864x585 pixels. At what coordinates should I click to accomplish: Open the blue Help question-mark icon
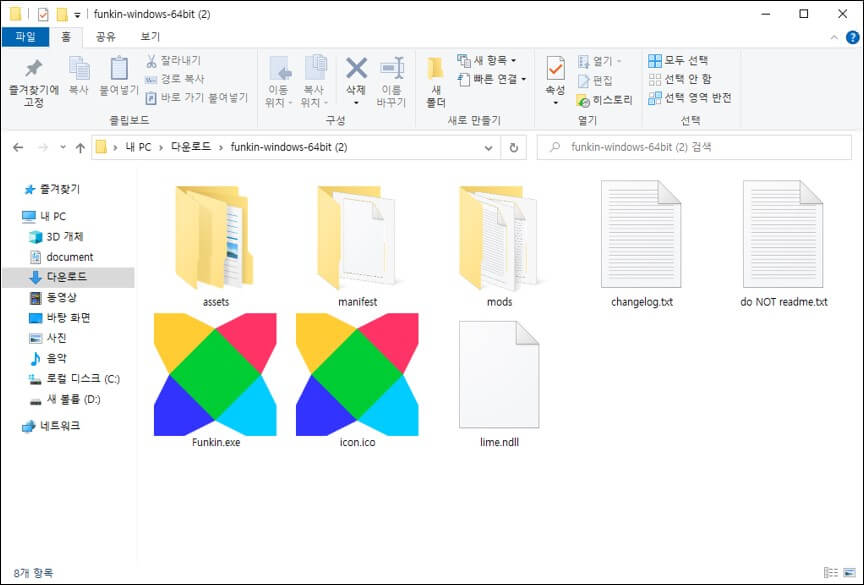click(852, 37)
